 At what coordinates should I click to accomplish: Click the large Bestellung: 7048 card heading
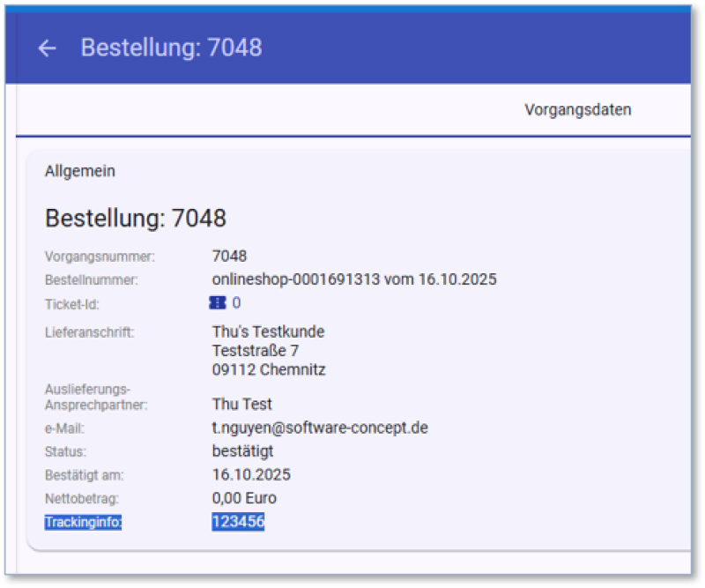[x=136, y=218]
